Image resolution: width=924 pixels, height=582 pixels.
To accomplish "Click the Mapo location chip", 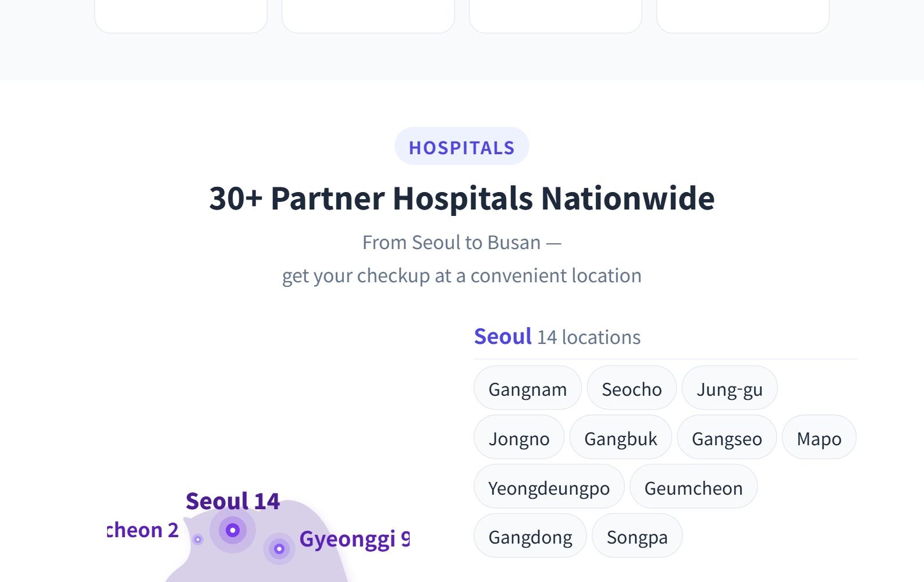I will click(x=819, y=438).
